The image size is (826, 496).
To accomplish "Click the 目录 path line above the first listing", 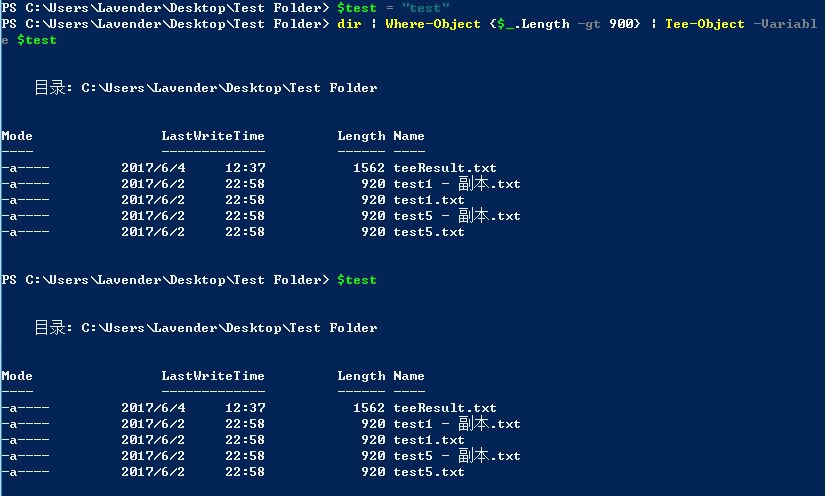I will point(206,88).
